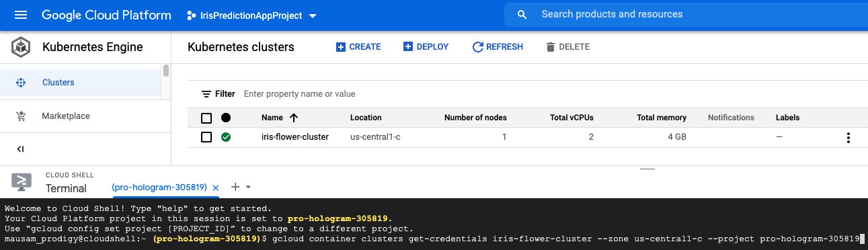Add a new Cloud Shell tab

click(235, 187)
